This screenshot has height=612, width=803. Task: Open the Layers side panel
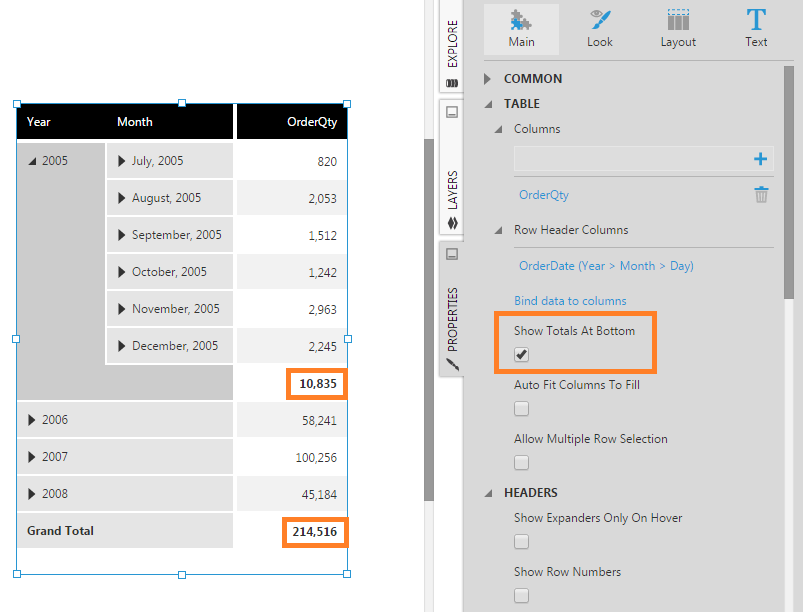[x=452, y=197]
